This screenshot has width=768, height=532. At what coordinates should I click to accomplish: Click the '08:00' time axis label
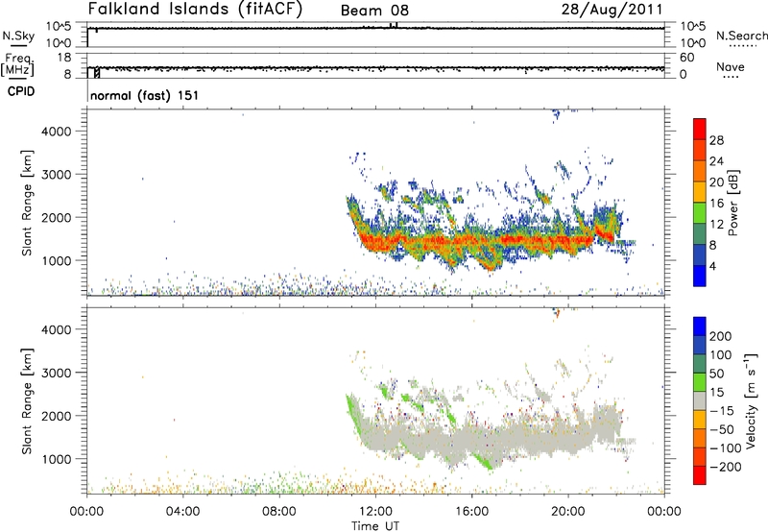tap(279, 512)
